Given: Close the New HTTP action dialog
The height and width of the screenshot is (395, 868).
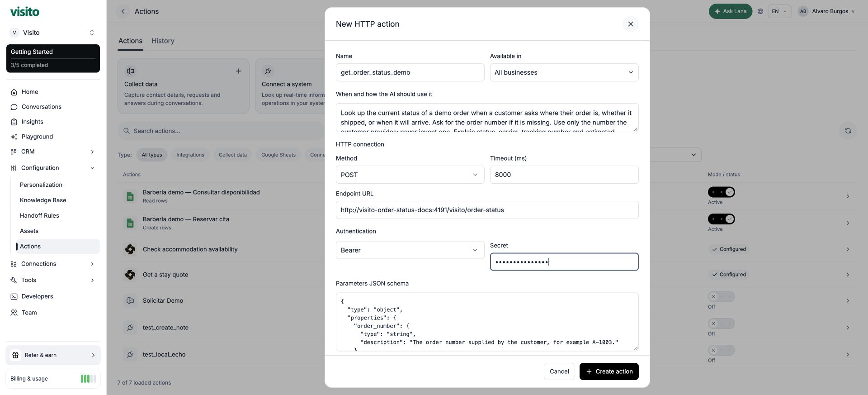Looking at the screenshot, I should coord(631,24).
